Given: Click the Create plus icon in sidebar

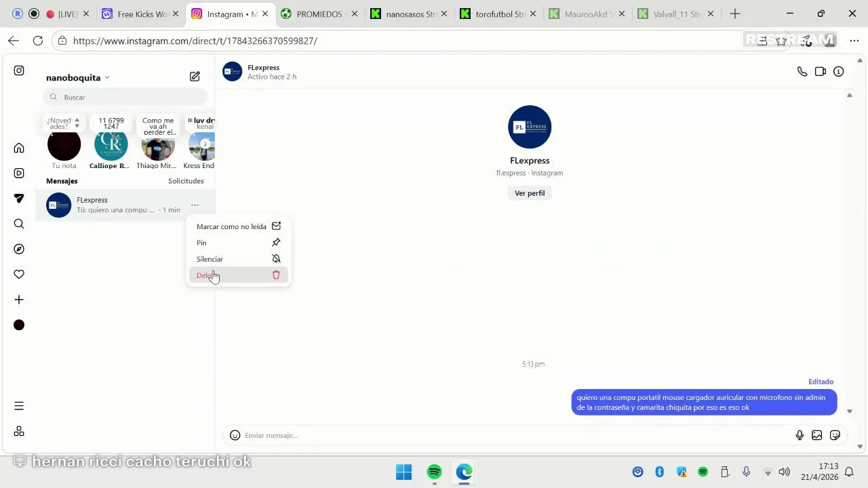Looking at the screenshot, I should pyautogui.click(x=19, y=300).
